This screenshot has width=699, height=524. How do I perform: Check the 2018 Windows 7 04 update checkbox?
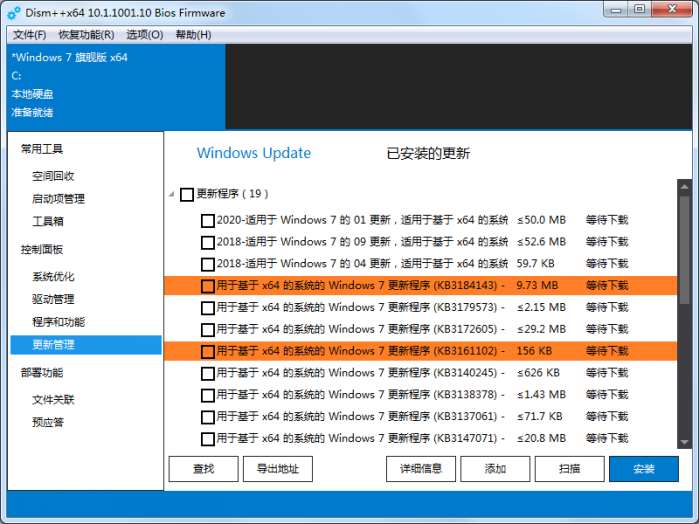pos(208,264)
